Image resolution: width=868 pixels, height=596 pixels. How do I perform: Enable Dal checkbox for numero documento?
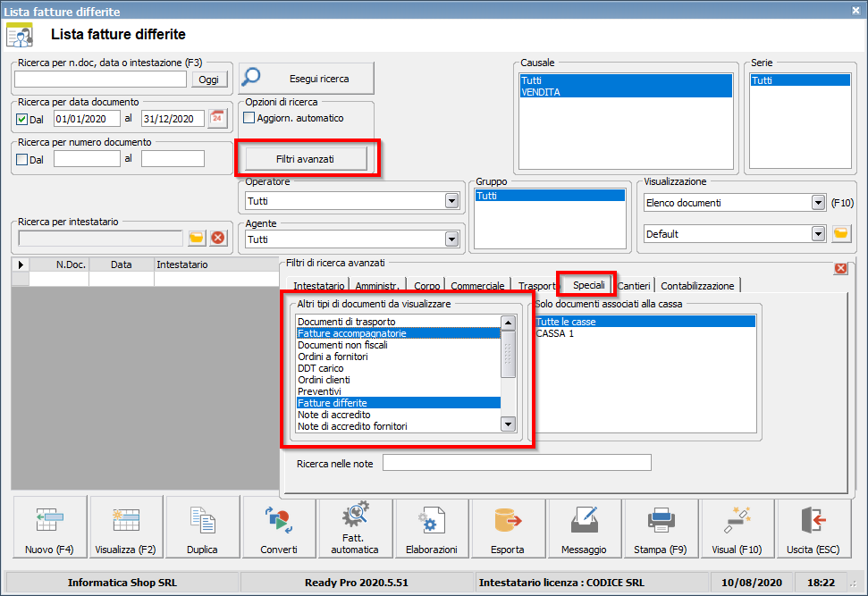coord(22,159)
